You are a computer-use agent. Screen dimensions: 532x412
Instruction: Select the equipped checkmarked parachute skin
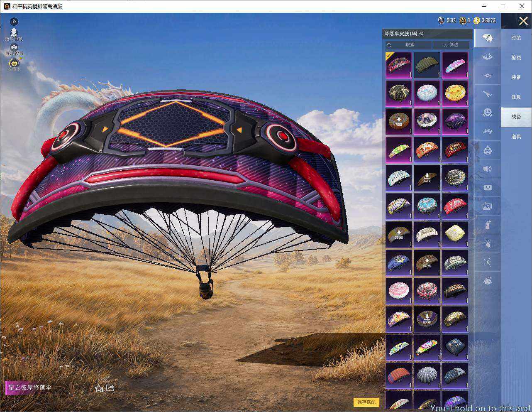coord(399,65)
